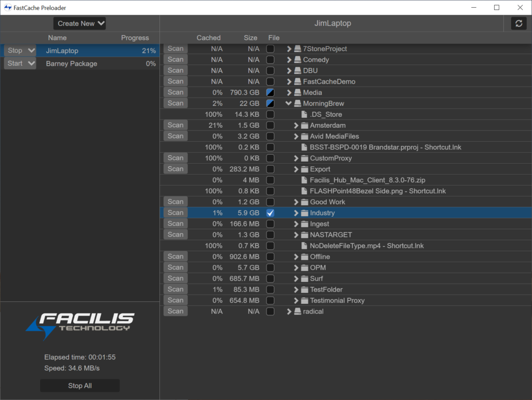Click the Amsterdam folder icon

304,125
